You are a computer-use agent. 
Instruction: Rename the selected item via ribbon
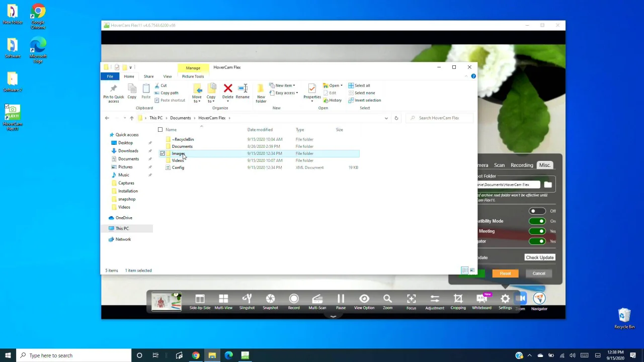point(243,92)
